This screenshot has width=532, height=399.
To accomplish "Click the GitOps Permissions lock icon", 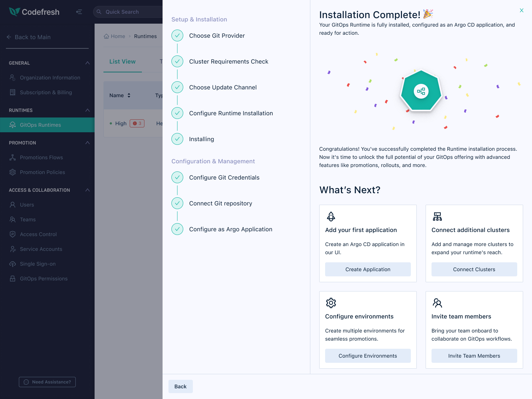I will pyautogui.click(x=13, y=279).
